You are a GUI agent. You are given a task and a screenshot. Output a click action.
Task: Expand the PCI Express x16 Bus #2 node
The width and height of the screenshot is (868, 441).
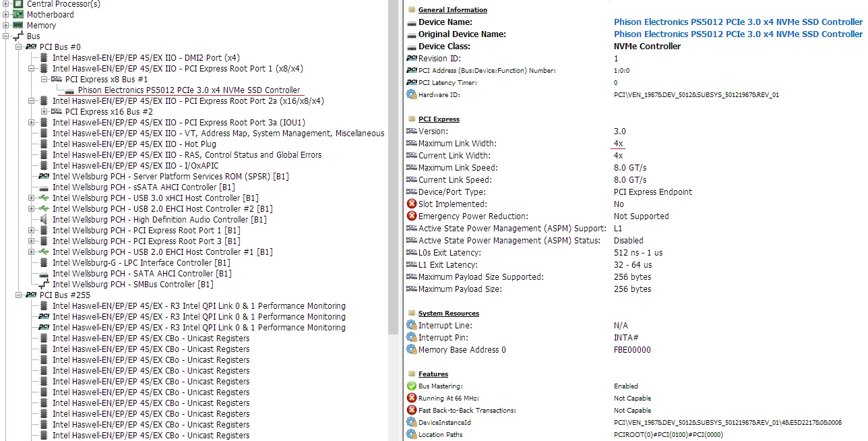tap(44, 112)
